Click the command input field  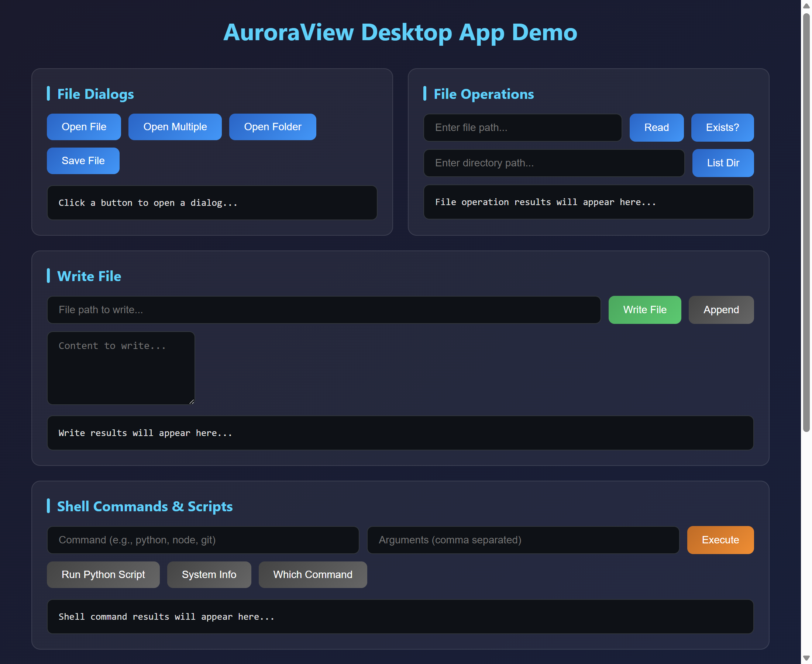tap(202, 540)
